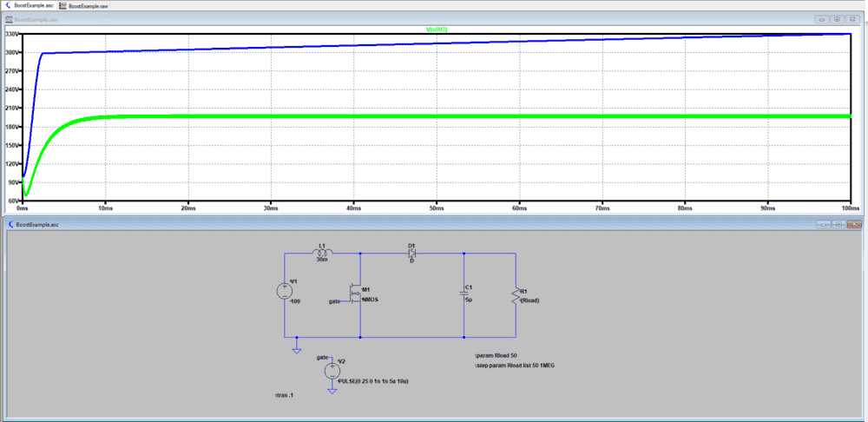Click the PULSE value text of V2
Screen dimensions: 868x422
375,381
